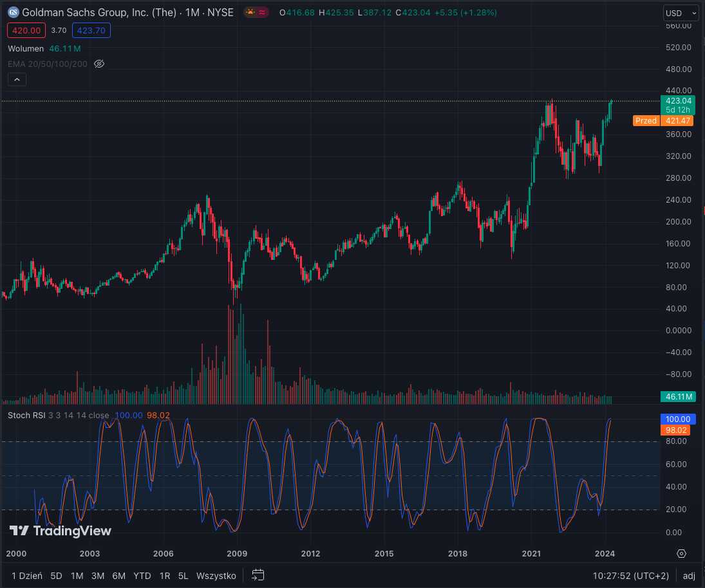
Task: Click the TradingView logo
Action: [61, 531]
